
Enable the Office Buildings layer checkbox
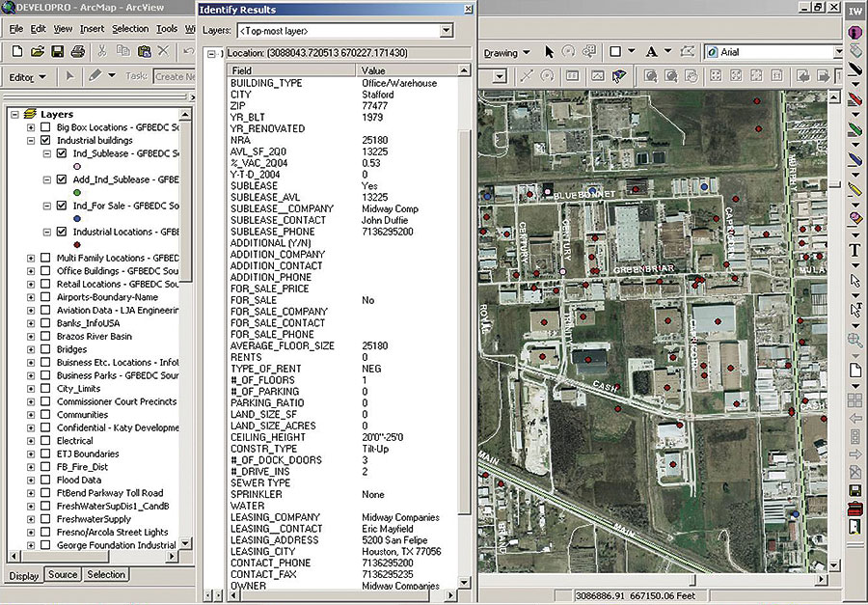pyautogui.click(x=45, y=271)
